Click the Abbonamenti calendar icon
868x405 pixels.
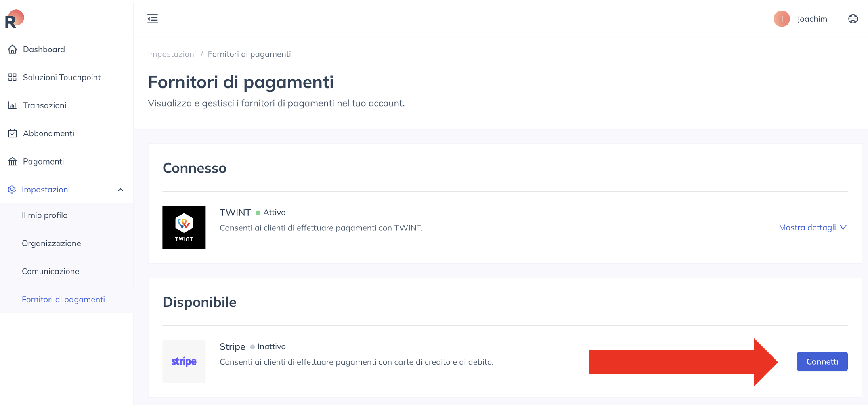point(13,133)
